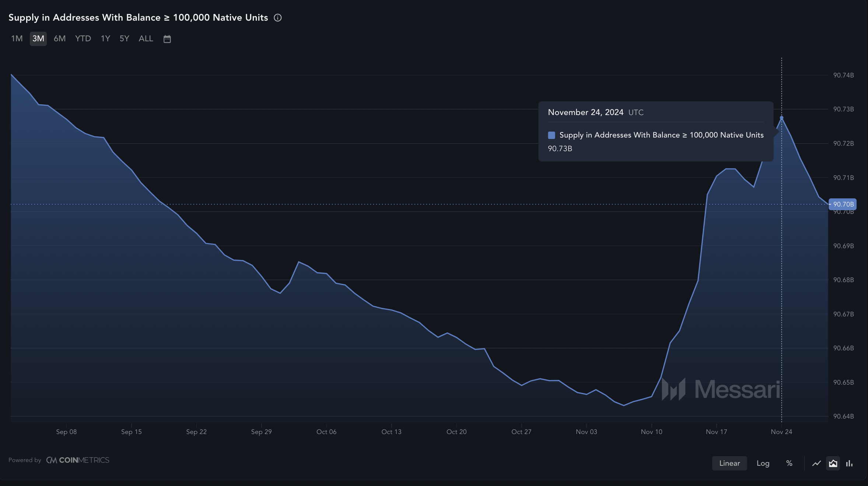This screenshot has width=868, height=486.
Task: Select the area chart view icon
Action: tap(833, 463)
